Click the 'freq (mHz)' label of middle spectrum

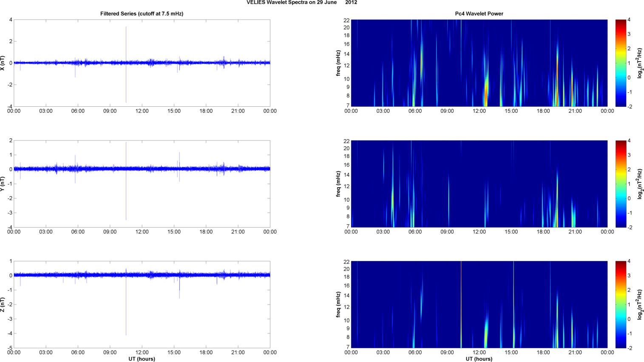click(x=338, y=184)
